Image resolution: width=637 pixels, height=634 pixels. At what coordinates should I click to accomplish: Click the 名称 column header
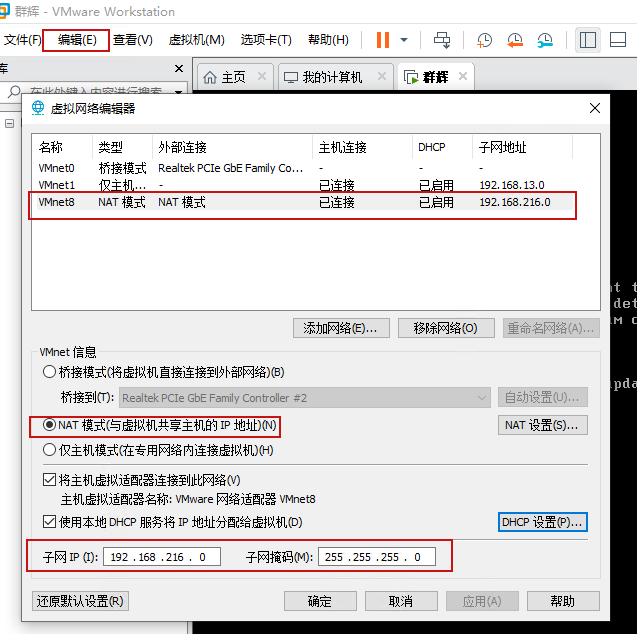tap(64, 147)
